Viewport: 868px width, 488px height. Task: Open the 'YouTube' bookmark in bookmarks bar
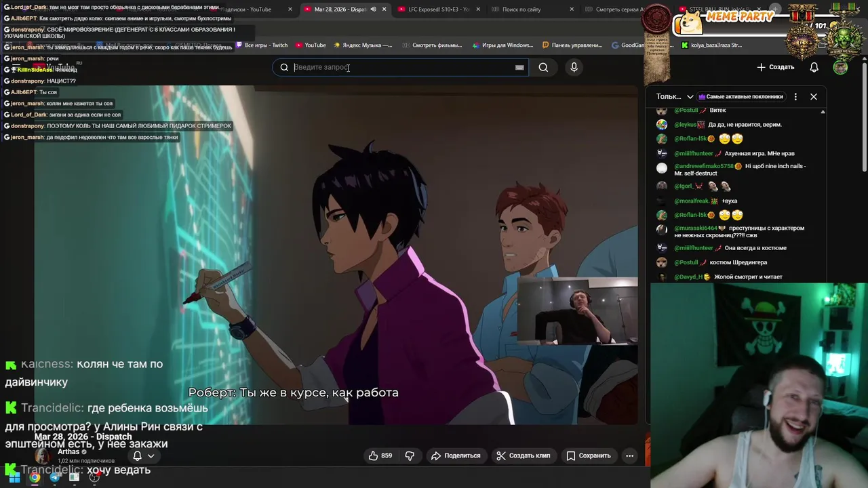(310, 45)
